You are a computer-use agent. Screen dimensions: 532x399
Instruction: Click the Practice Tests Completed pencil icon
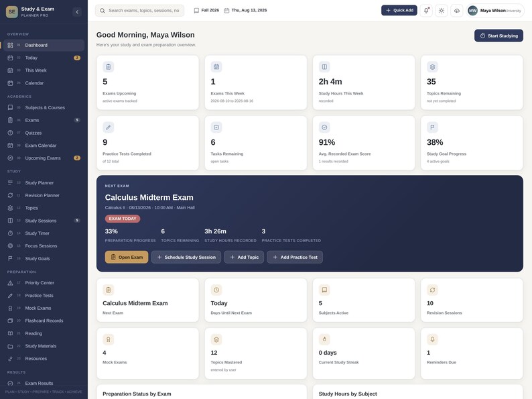click(x=109, y=127)
